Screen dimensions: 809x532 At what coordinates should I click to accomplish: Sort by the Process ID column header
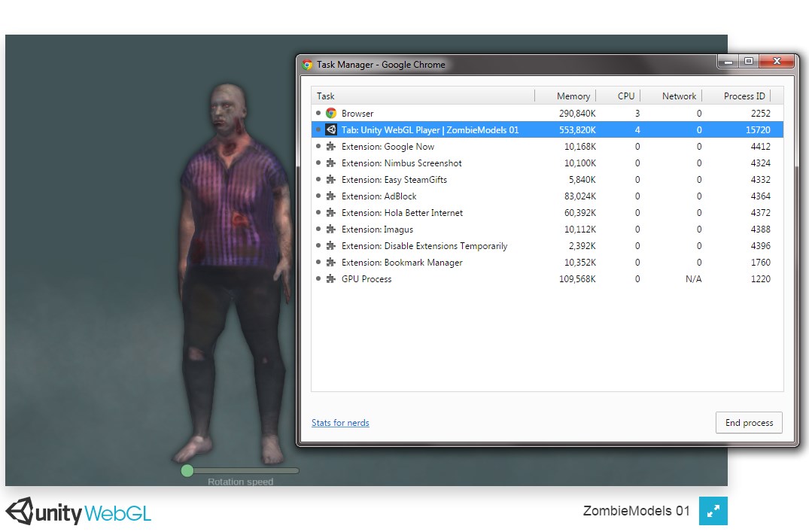[x=736, y=96]
